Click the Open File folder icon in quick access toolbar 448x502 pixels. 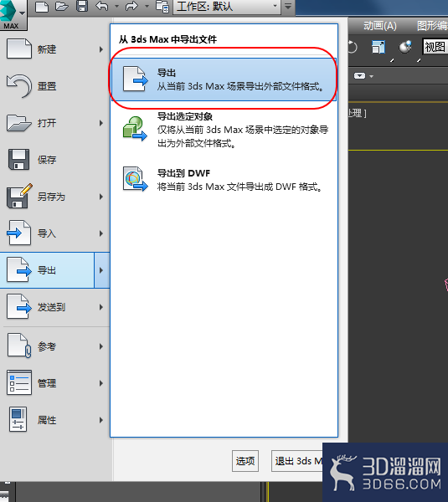pyautogui.click(x=62, y=6)
